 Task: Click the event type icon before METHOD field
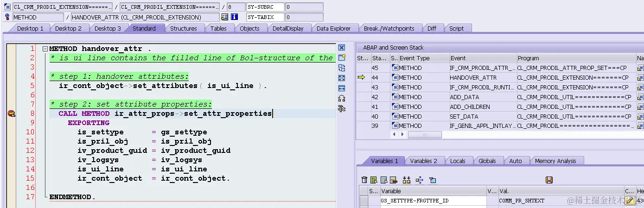[x=7, y=17]
